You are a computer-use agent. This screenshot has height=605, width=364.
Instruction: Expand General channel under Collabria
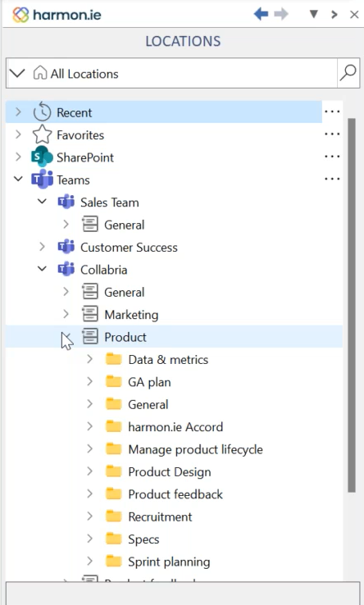pyautogui.click(x=66, y=291)
